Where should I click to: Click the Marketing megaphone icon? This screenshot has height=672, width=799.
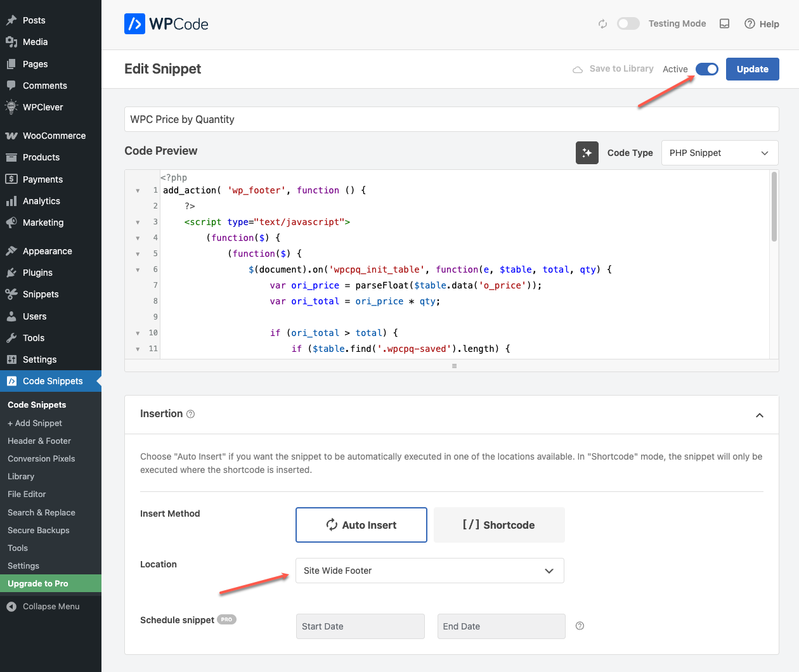tap(11, 223)
